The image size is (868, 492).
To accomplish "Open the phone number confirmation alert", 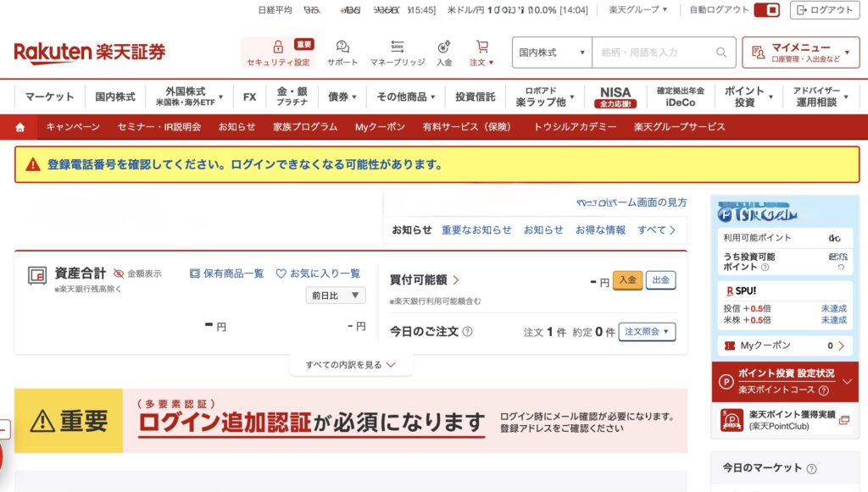I will (x=437, y=165).
